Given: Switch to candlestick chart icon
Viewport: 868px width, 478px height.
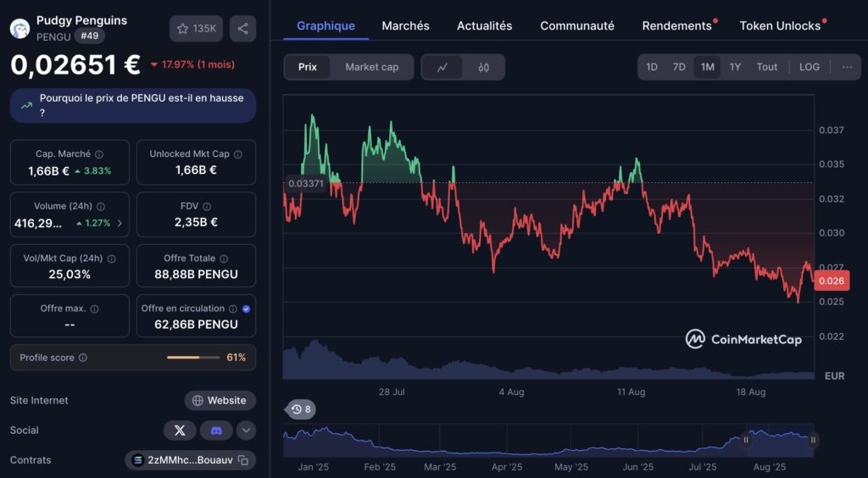Looking at the screenshot, I should coord(483,68).
